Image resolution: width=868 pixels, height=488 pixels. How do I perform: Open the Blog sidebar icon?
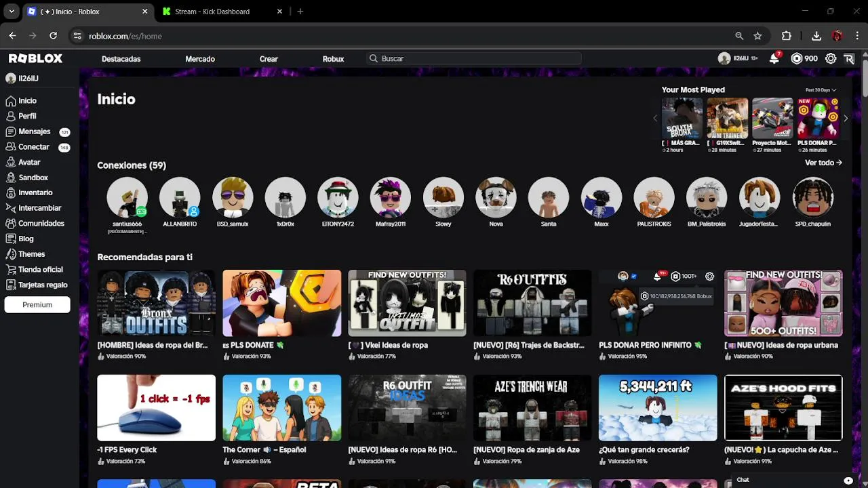click(11, 239)
